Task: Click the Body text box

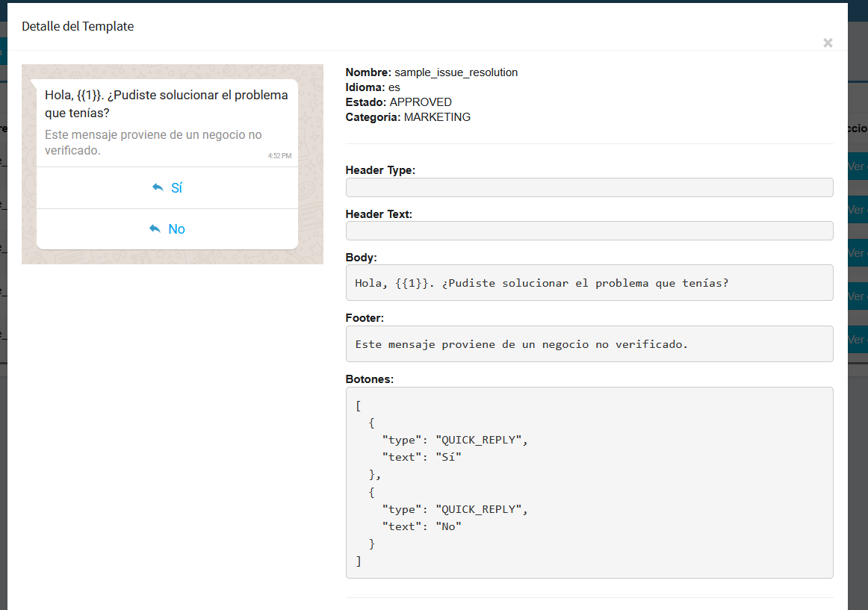Action: point(589,283)
